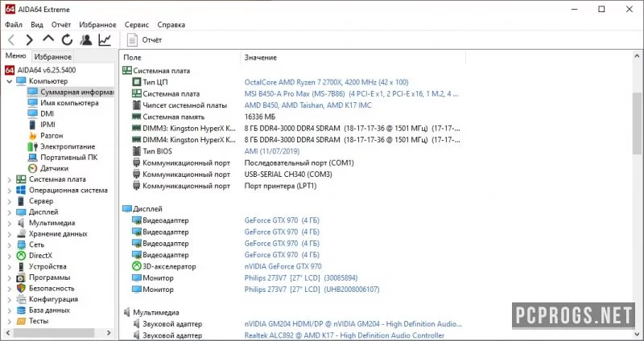
Task: Click the Конфигурация icon in the tree
Action: 21,299
